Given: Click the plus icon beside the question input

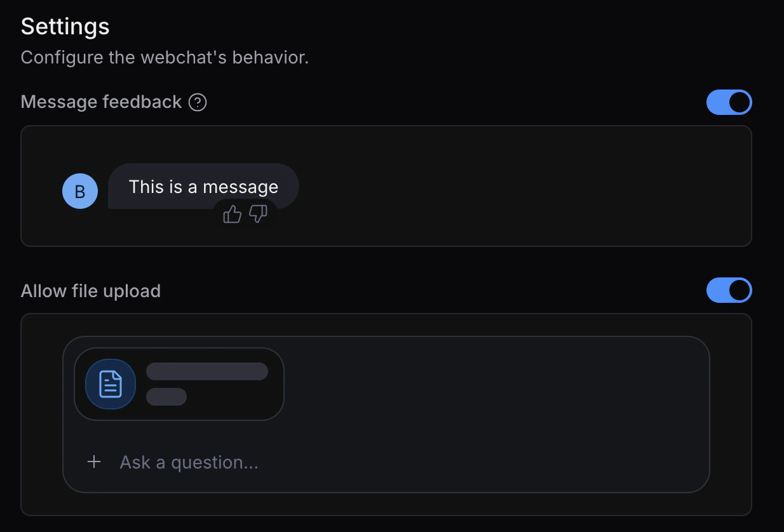Looking at the screenshot, I should (94, 462).
